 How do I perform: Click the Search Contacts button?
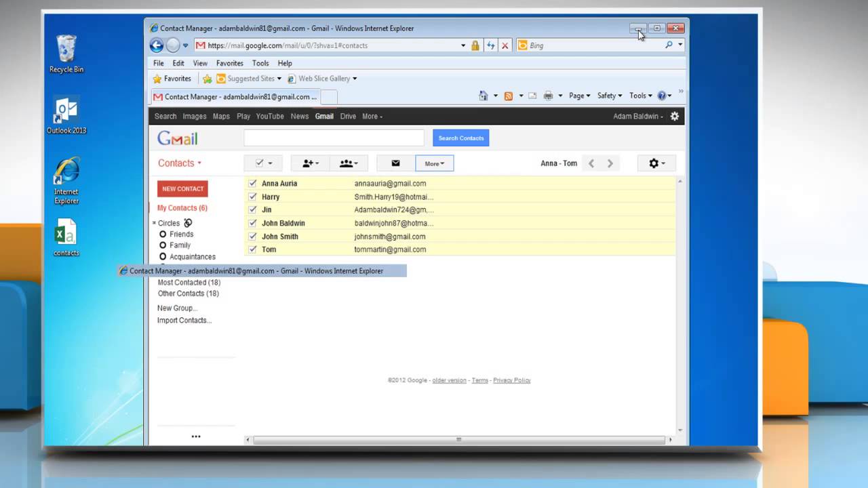(x=461, y=138)
